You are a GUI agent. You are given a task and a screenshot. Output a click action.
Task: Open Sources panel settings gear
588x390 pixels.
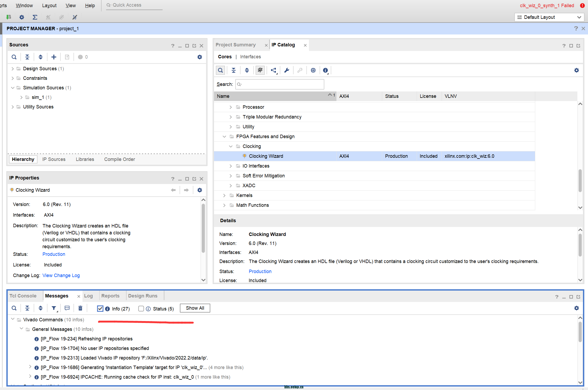click(200, 57)
